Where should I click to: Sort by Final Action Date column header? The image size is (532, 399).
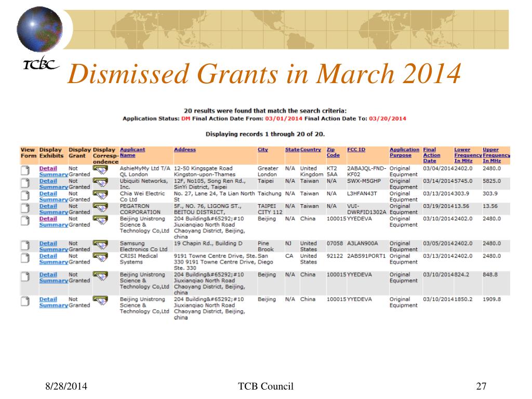(432, 155)
